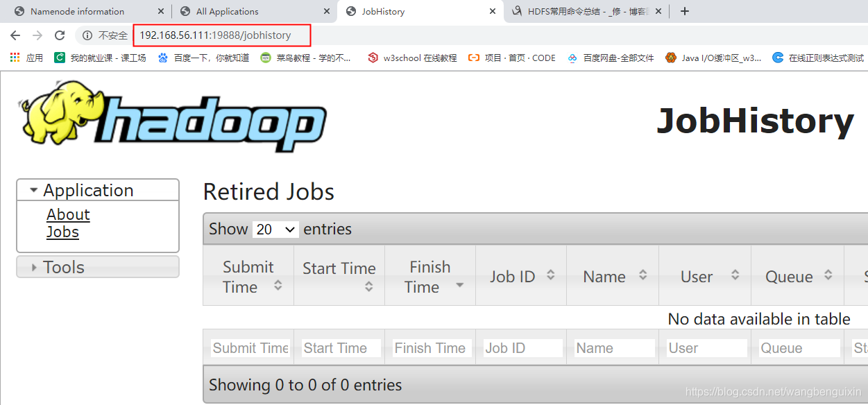Open the 在线正则表达式测试 bookmark

819,58
